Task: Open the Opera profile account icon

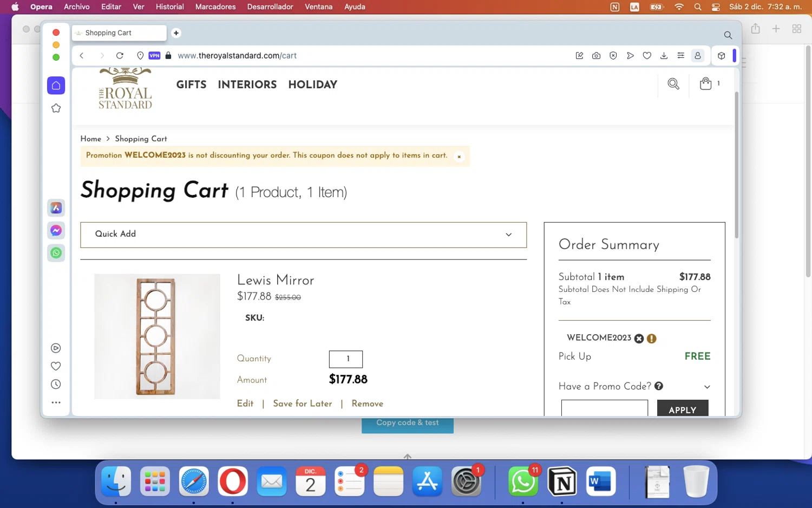Action: point(698,55)
